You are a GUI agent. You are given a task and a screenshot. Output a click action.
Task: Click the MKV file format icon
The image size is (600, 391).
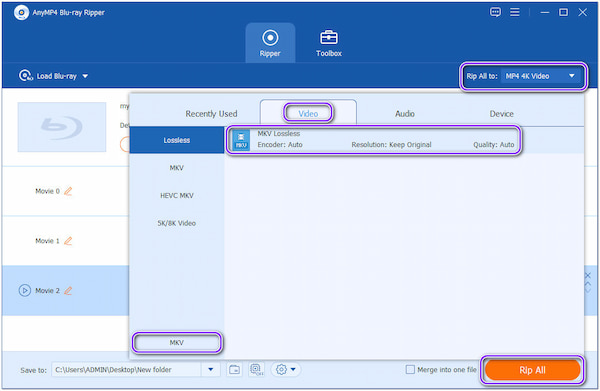click(241, 140)
